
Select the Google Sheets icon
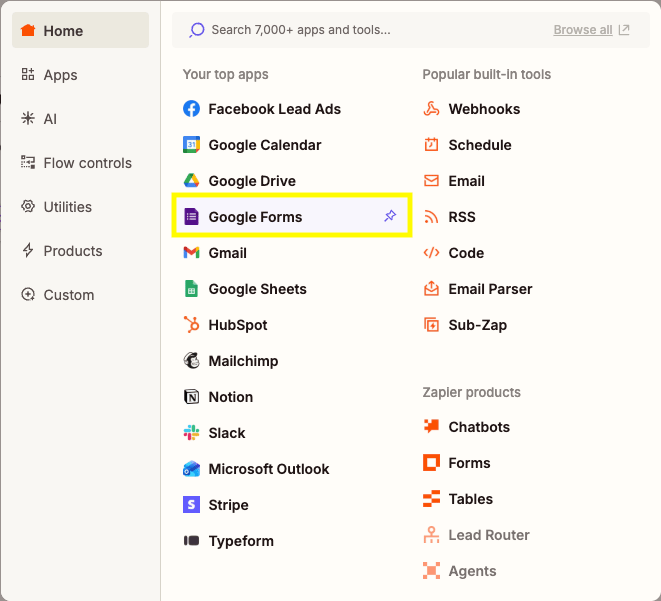191,289
